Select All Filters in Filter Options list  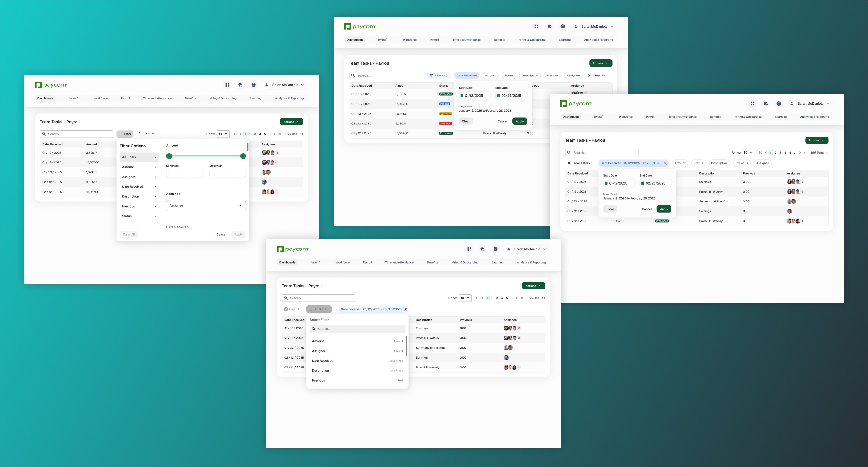tap(139, 157)
